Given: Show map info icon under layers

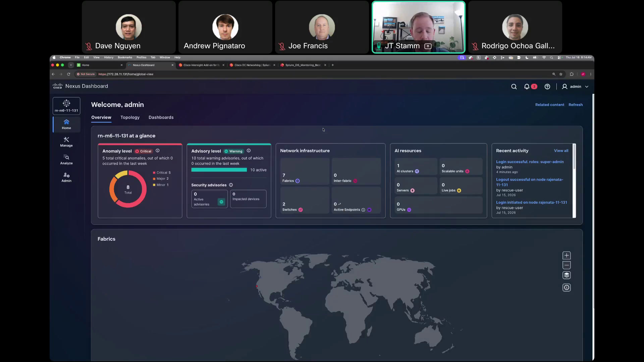Looking at the screenshot, I should [x=567, y=288].
